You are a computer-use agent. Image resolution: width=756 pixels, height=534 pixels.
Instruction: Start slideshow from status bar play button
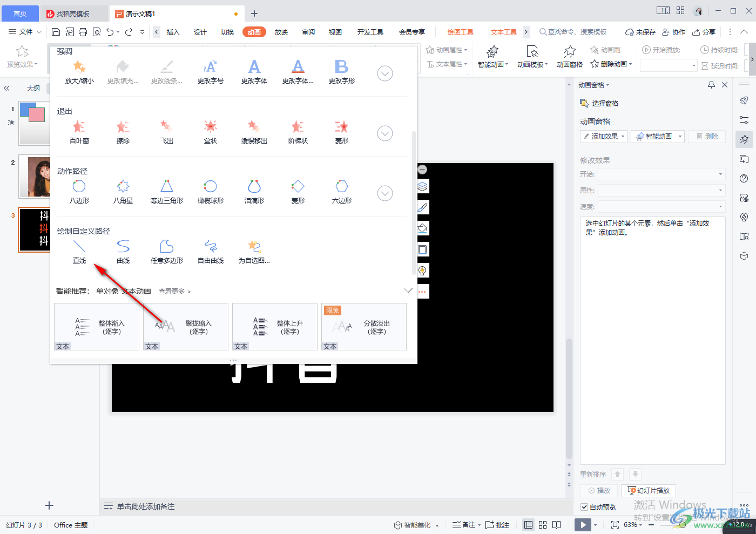click(583, 525)
